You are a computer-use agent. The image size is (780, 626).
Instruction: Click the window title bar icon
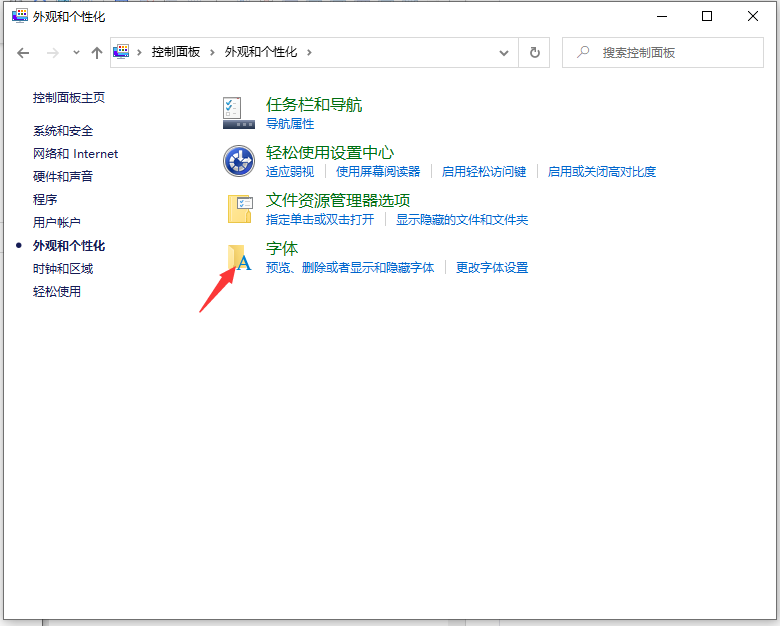[x=19, y=15]
